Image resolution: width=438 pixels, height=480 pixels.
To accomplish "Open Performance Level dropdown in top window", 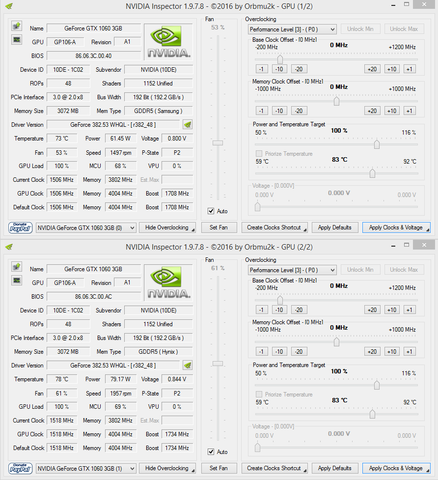I will (292, 29).
